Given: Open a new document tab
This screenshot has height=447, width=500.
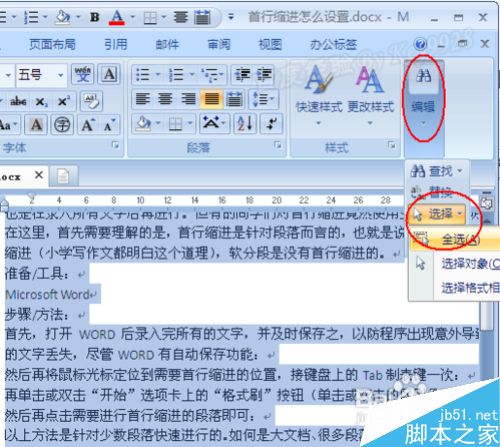Looking at the screenshot, I should coord(63,176).
